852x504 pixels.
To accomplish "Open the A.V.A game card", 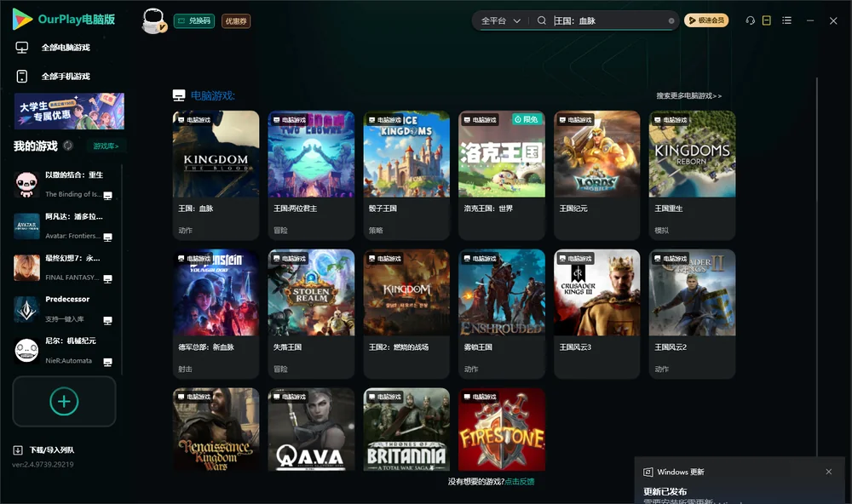I will tap(311, 429).
